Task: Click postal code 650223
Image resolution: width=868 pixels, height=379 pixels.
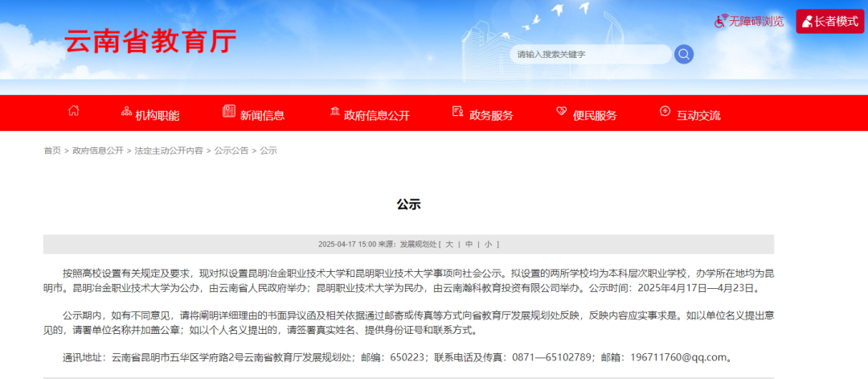Action: tap(407, 357)
